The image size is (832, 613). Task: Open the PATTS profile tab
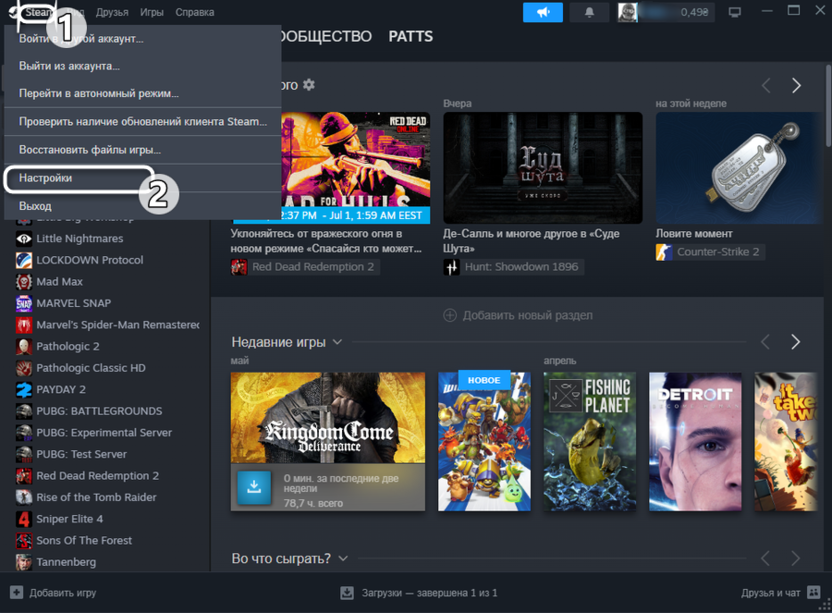pyautogui.click(x=411, y=36)
